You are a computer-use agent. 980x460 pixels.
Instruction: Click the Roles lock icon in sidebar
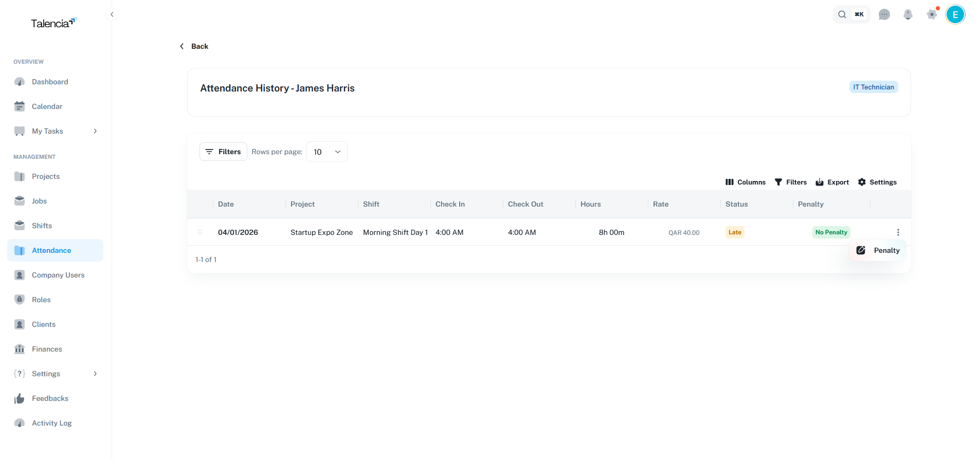point(20,300)
